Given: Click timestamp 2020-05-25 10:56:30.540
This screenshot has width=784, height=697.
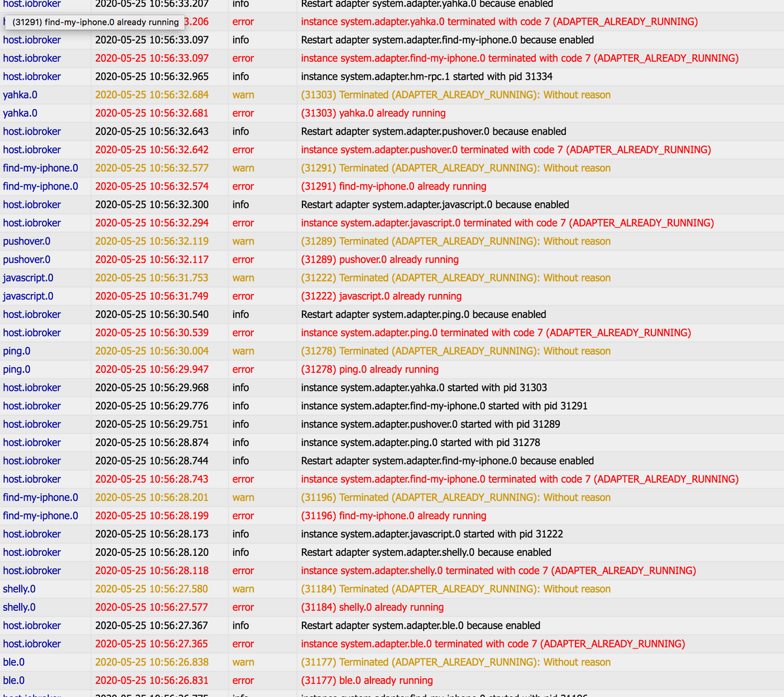Looking at the screenshot, I should (152, 314).
